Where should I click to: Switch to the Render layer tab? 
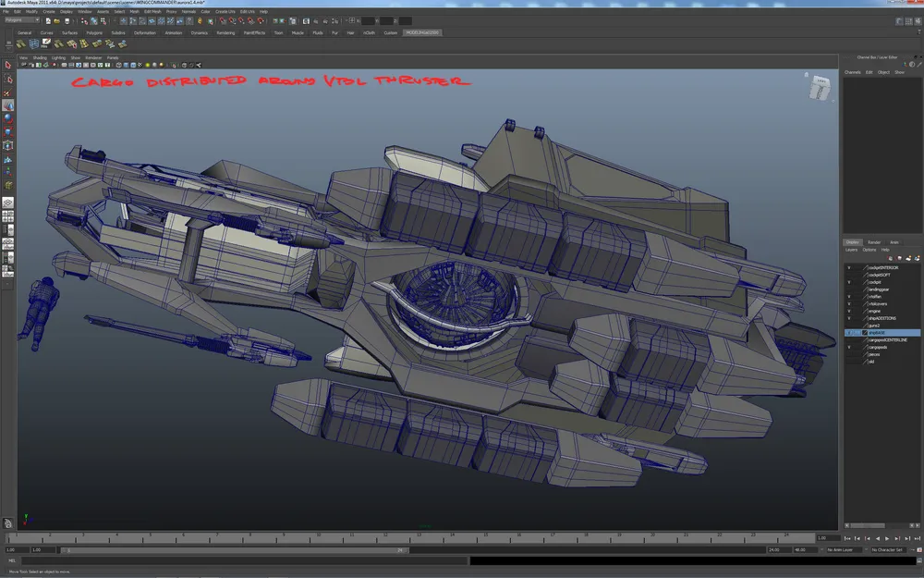coord(873,242)
